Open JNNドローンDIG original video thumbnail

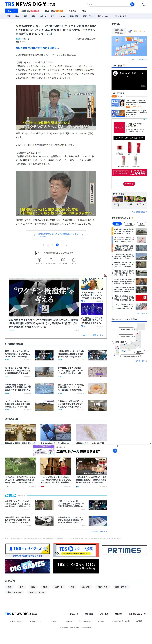[118, 199]
